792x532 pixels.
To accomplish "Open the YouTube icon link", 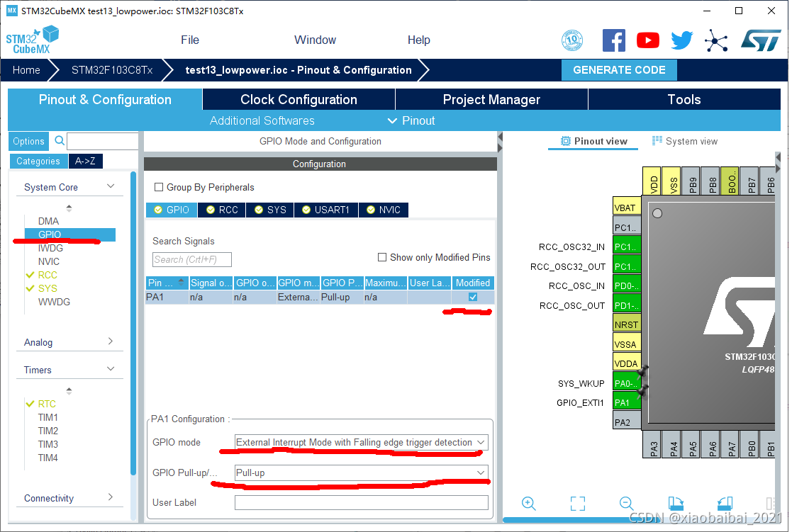I will tap(647, 40).
